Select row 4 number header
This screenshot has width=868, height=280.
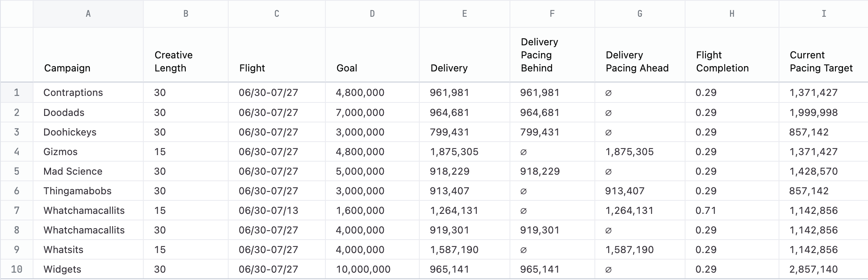coord(17,152)
